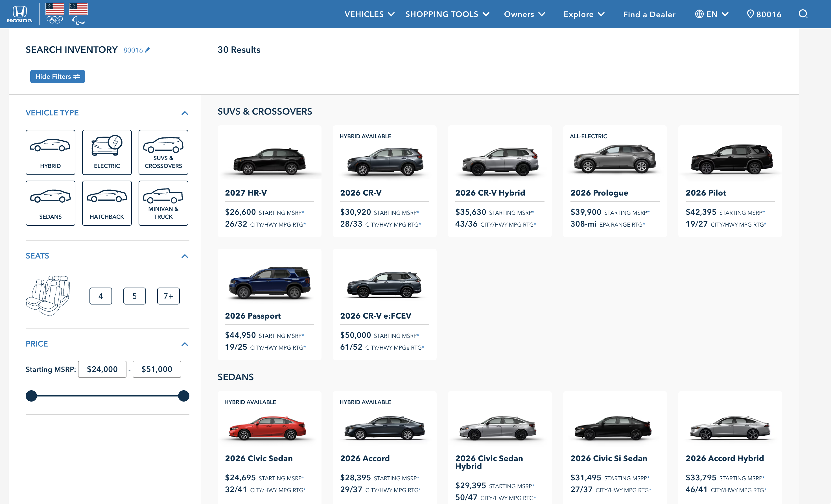Collapse the Price section
The height and width of the screenshot is (504, 831).
click(x=185, y=344)
